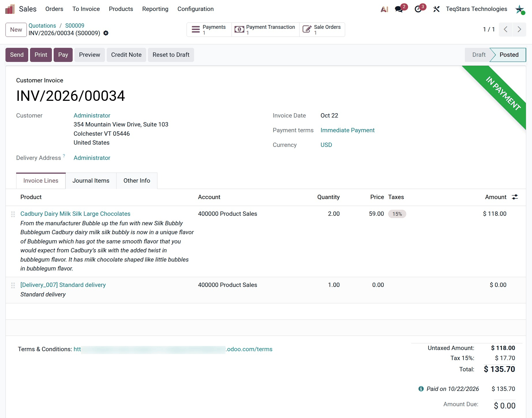The width and height of the screenshot is (532, 418).
Task: Open the activities clock icon
Action: (420, 9)
